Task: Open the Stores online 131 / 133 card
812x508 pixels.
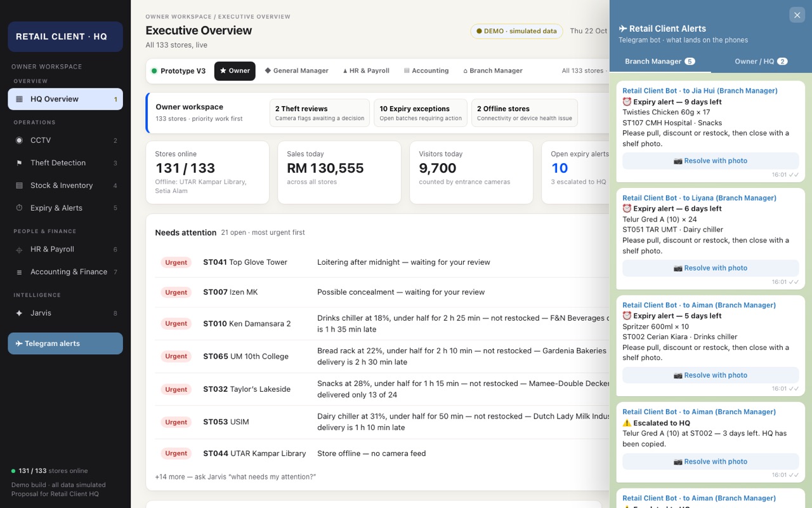Action: (x=207, y=173)
